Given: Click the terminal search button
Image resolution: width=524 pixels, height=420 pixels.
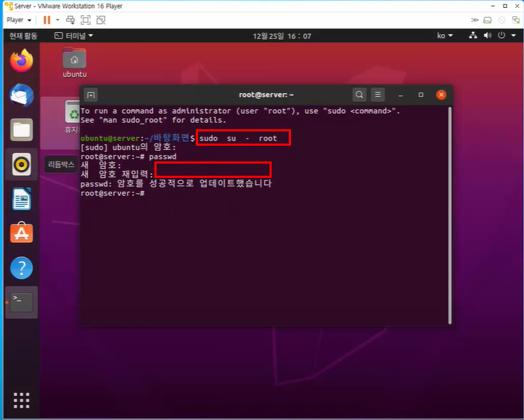Looking at the screenshot, I should (x=360, y=95).
